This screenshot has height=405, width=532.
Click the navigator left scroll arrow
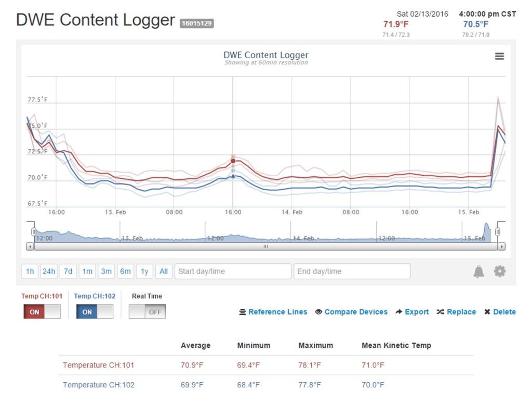pos(30,247)
